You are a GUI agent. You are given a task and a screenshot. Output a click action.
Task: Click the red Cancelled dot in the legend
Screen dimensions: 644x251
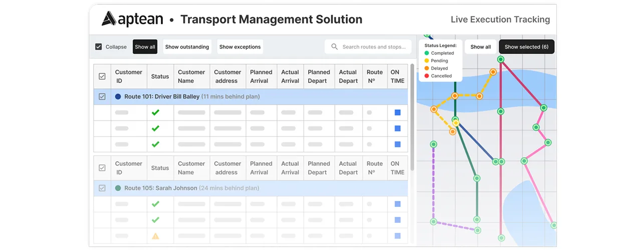click(x=426, y=76)
